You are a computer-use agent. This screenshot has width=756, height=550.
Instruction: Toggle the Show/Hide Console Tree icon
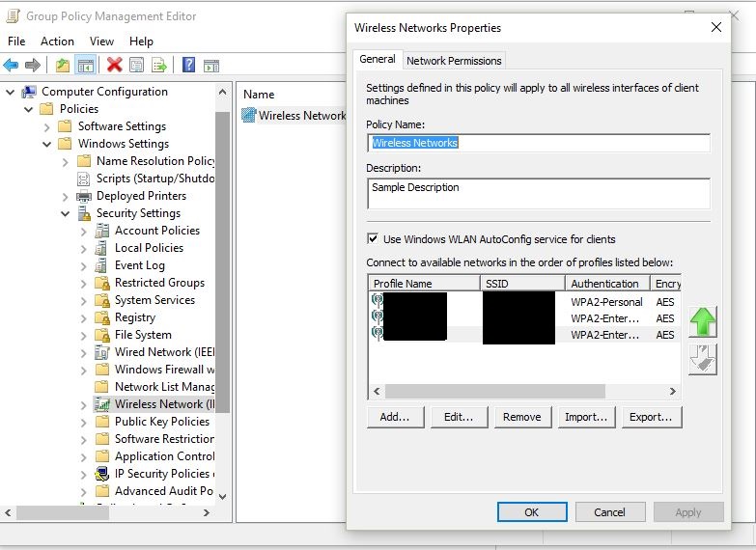(86, 65)
